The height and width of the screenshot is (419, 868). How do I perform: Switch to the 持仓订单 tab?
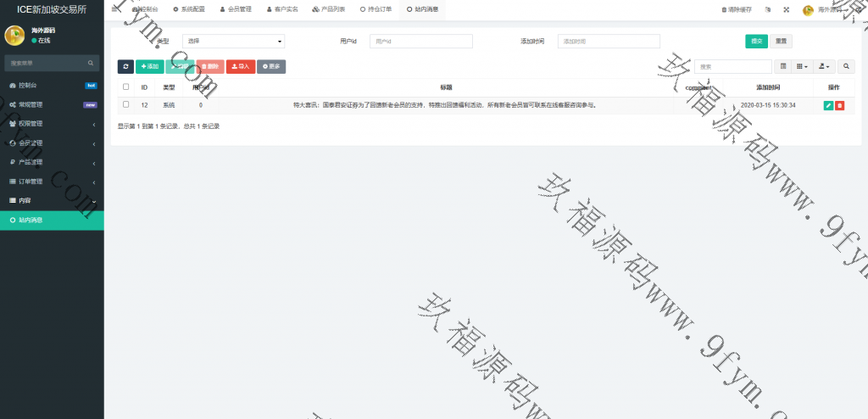tap(376, 9)
